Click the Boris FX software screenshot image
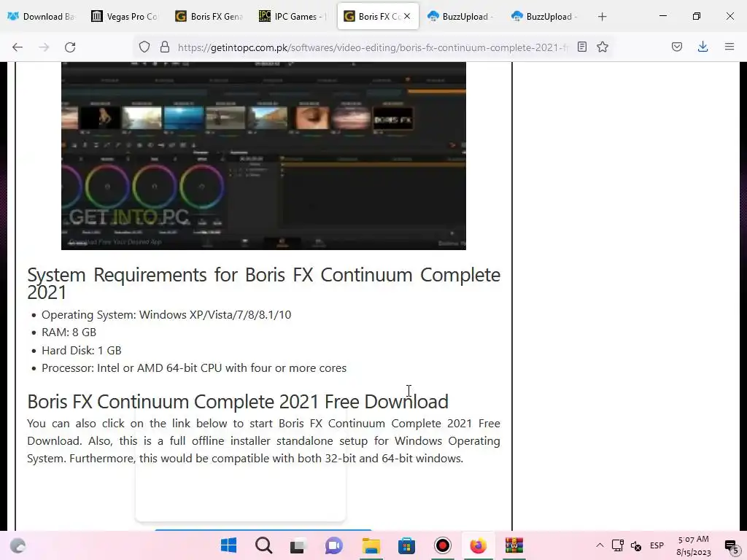 pos(263,156)
